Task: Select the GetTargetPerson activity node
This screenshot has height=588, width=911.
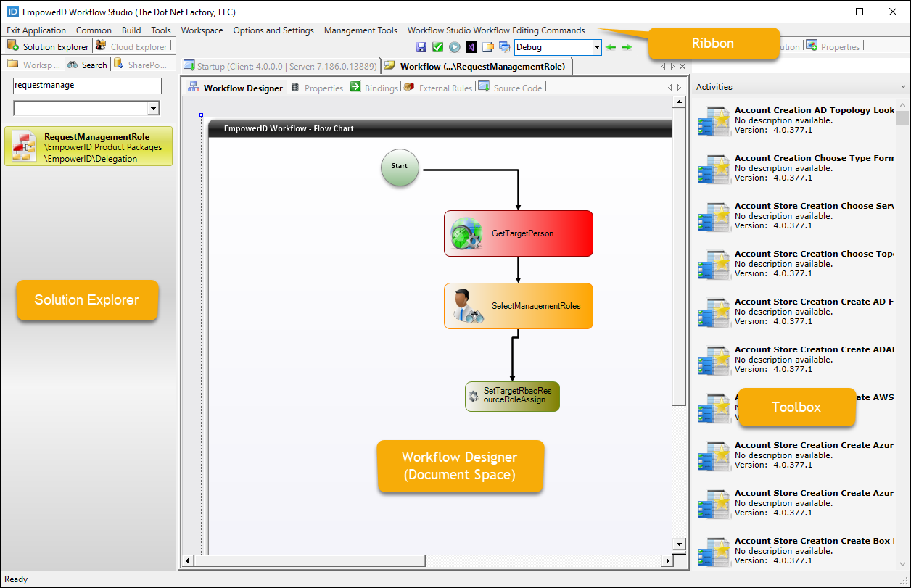Action: tap(518, 233)
